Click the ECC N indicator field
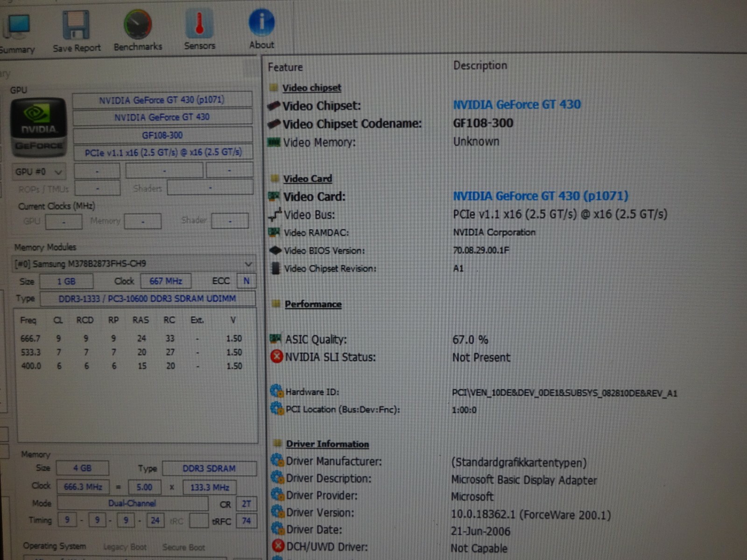This screenshot has width=747, height=560. (247, 281)
